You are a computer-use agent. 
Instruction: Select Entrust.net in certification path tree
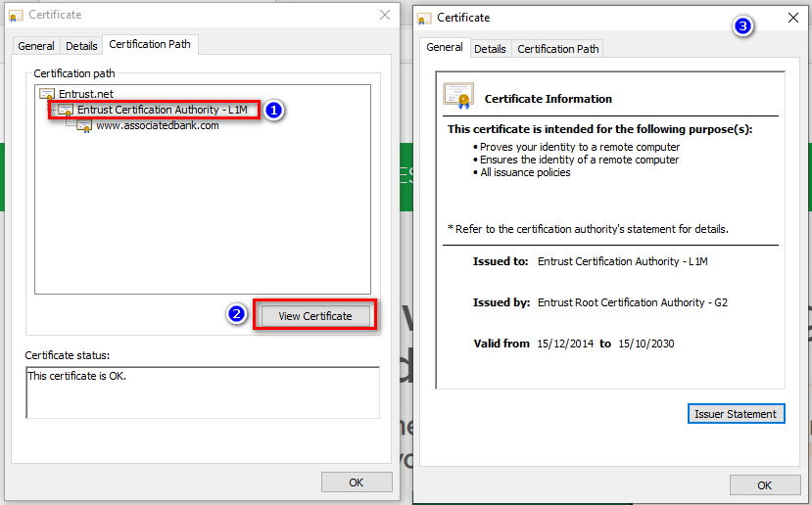tap(86, 94)
